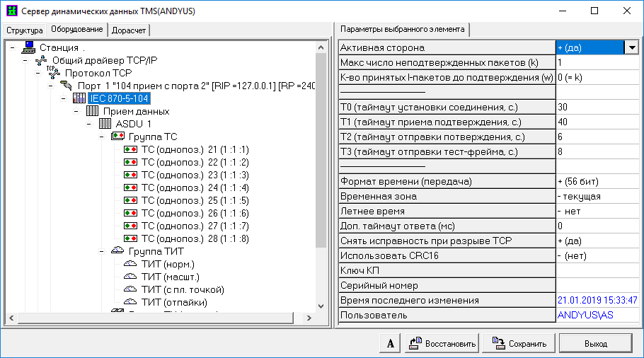
Task: Collapse the IEC 870-5-104 tree node
Action: click(63, 98)
